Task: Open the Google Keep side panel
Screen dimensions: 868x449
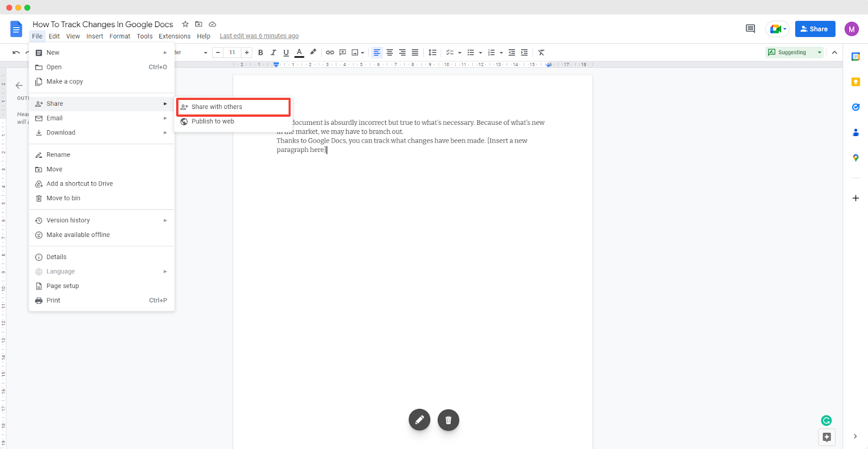Action: (856, 82)
